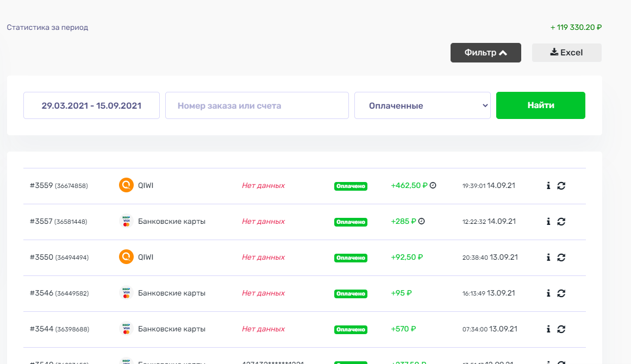This screenshot has height=364, width=631.
Task: Click order number #3559 (36674858)
Action: (59, 185)
